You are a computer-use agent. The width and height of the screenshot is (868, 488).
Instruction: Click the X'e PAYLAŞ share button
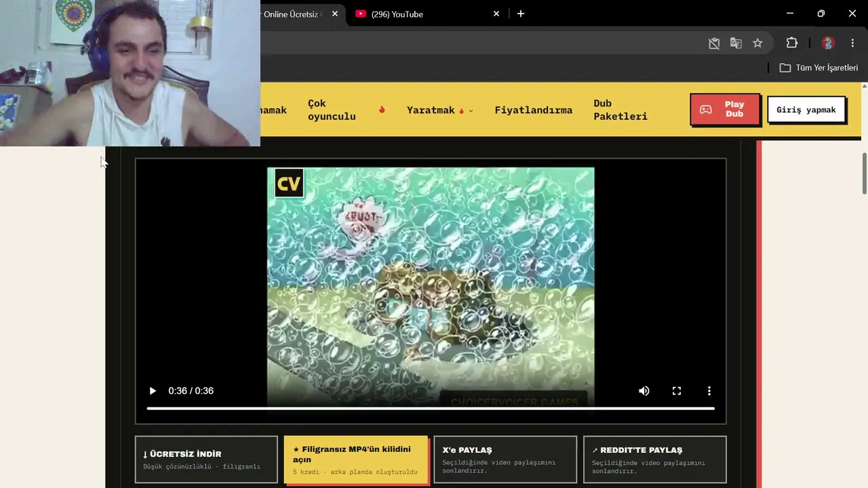(505, 460)
